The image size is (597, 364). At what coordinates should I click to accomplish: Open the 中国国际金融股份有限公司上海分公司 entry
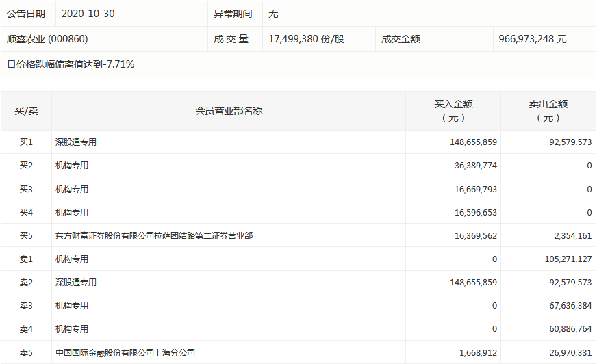point(125,353)
